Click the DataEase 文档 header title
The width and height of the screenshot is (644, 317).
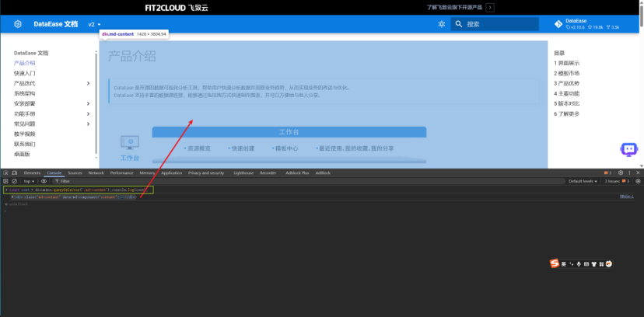click(x=55, y=24)
